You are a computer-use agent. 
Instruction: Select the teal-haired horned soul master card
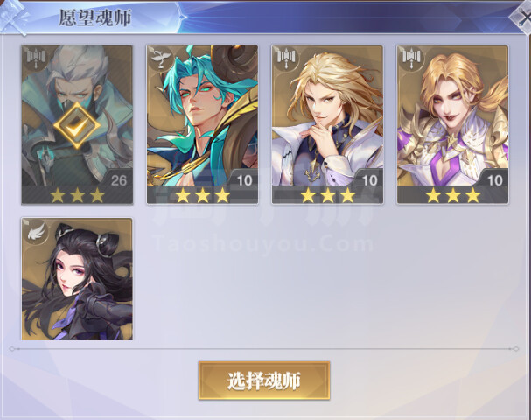coord(202,124)
